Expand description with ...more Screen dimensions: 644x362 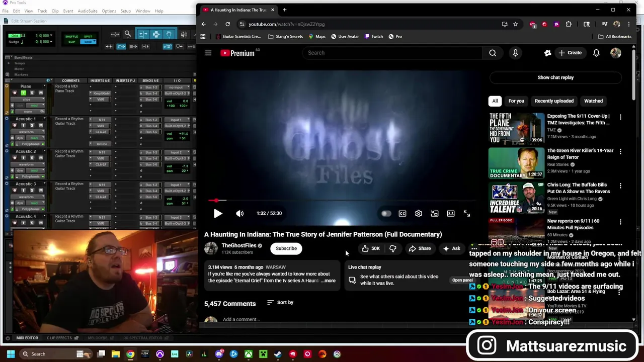pyautogui.click(x=329, y=281)
